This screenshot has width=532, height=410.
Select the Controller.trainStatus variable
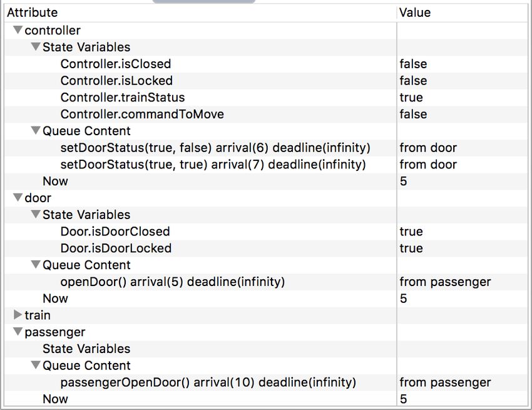[x=123, y=98]
